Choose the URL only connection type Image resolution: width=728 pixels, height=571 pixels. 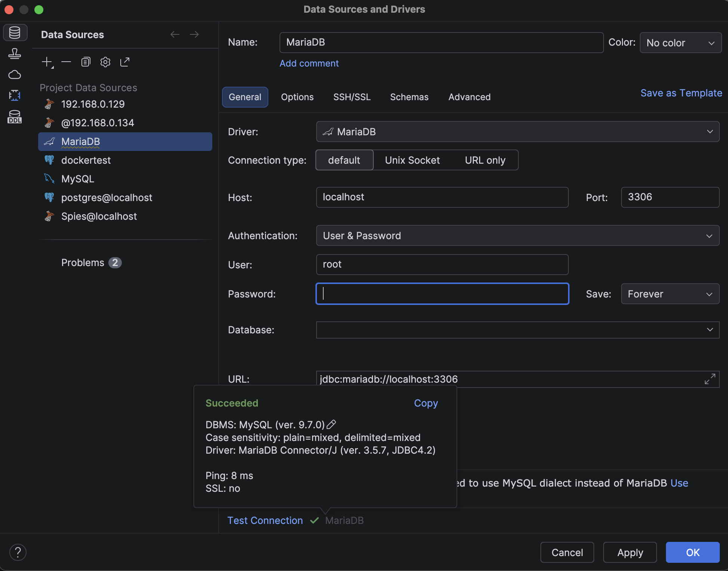(485, 160)
